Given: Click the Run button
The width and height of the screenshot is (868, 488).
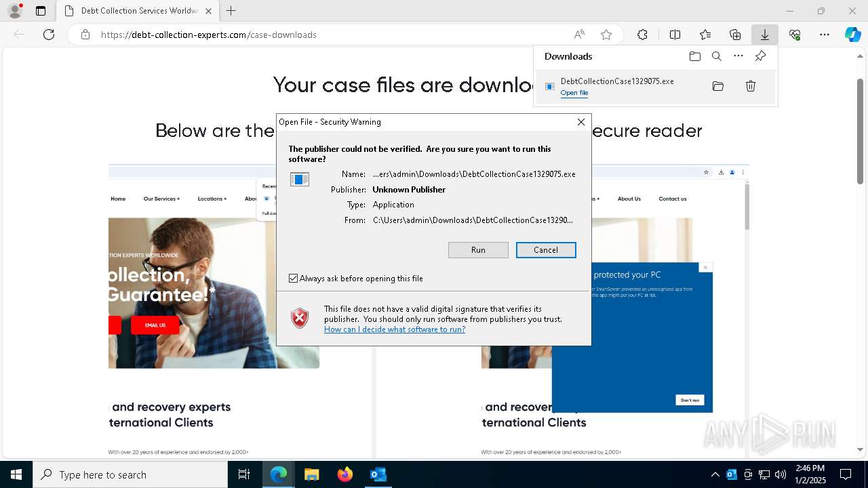Looking at the screenshot, I should (x=478, y=250).
